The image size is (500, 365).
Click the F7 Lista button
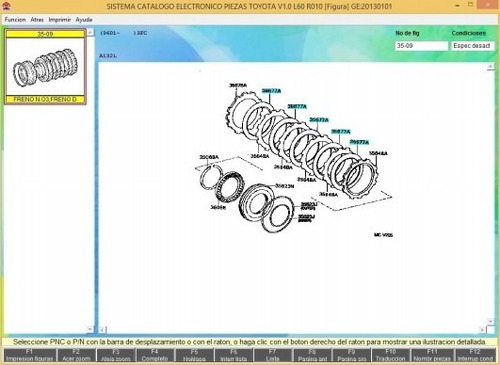pos(272,355)
